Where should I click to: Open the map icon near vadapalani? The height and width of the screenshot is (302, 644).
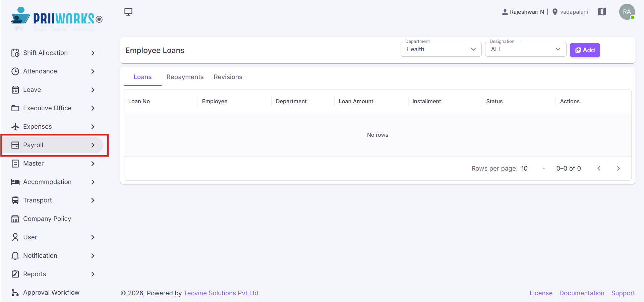pyautogui.click(x=602, y=12)
